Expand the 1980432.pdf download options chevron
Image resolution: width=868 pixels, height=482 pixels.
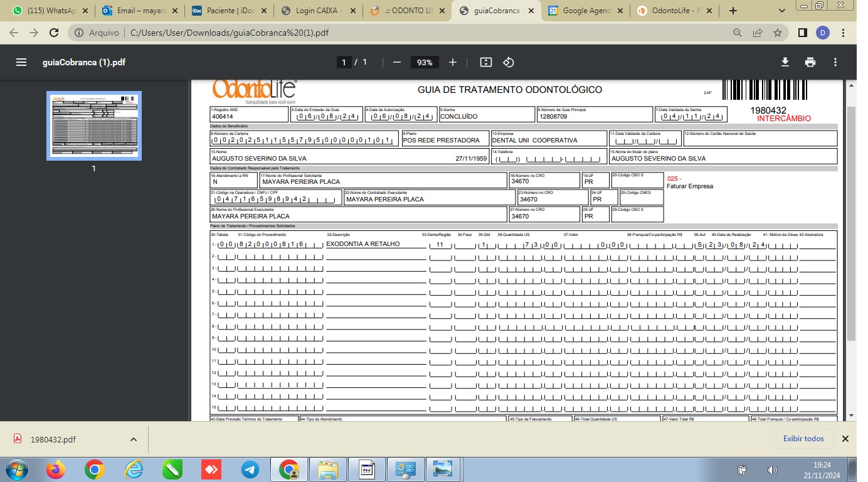tap(133, 439)
